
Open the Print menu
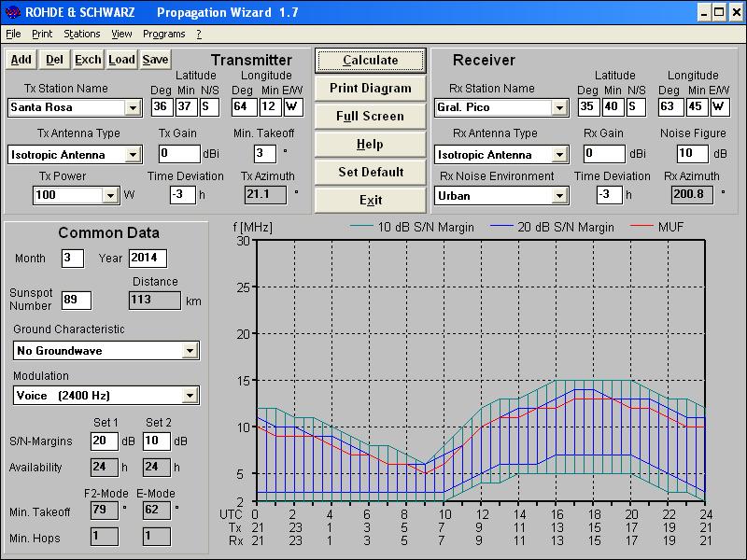point(42,34)
